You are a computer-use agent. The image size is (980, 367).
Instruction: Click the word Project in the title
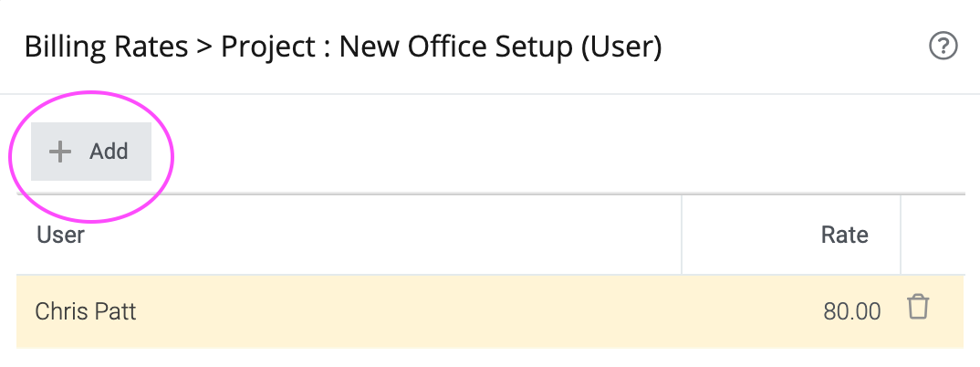[269, 47]
